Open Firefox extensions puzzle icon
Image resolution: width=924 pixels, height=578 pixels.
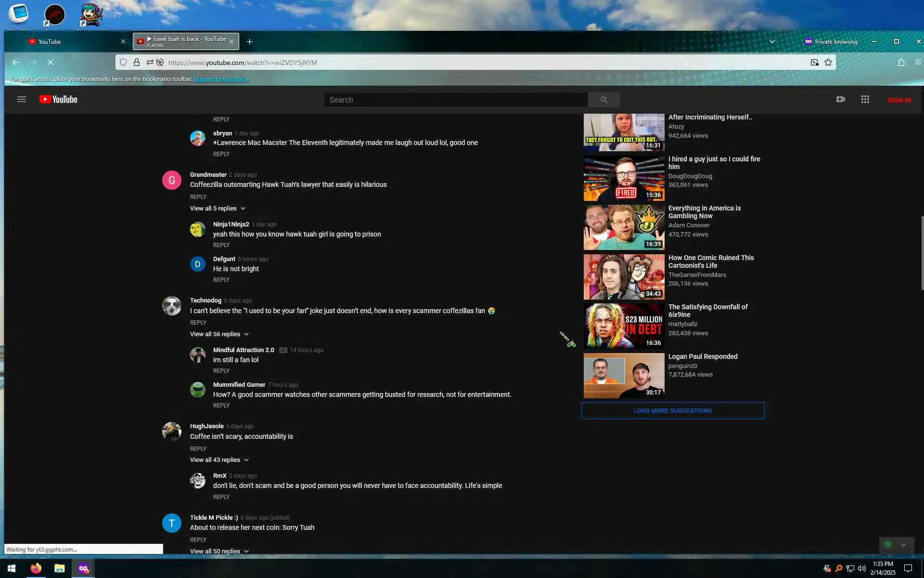tap(901, 62)
